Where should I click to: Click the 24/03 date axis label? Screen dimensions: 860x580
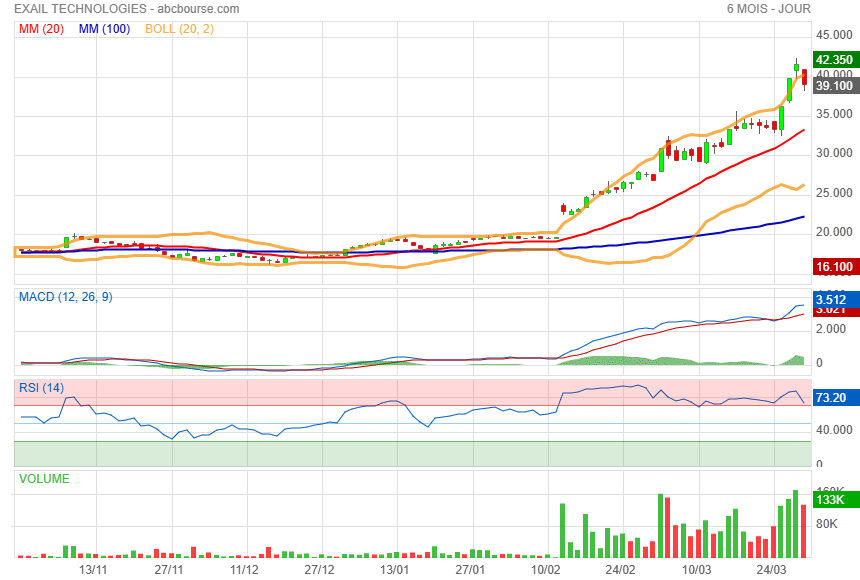pyautogui.click(x=772, y=570)
